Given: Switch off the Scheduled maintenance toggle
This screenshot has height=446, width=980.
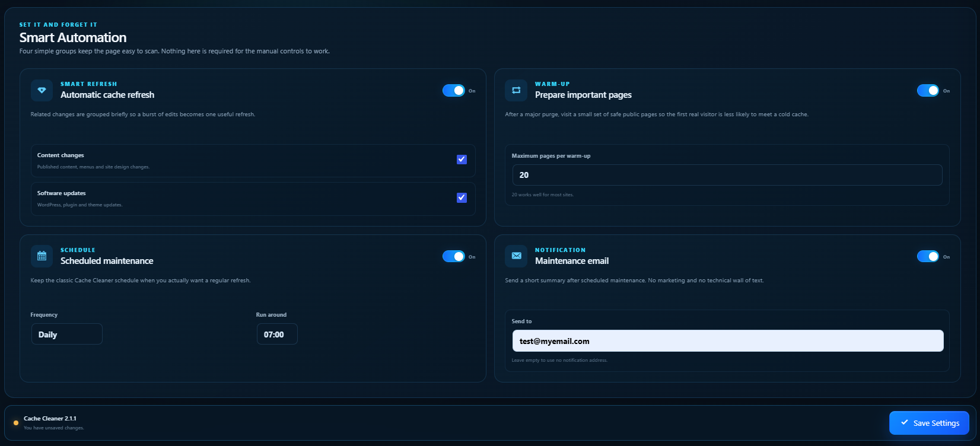Looking at the screenshot, I should click(454, 256).
